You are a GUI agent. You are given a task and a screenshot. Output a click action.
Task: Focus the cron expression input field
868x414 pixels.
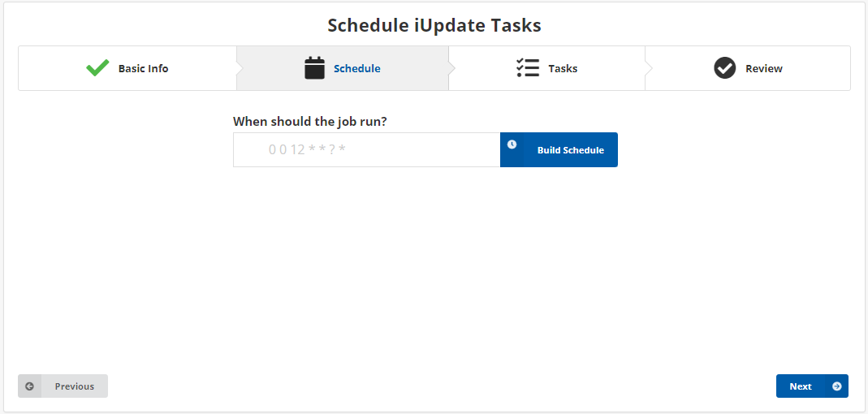(422, 150)
